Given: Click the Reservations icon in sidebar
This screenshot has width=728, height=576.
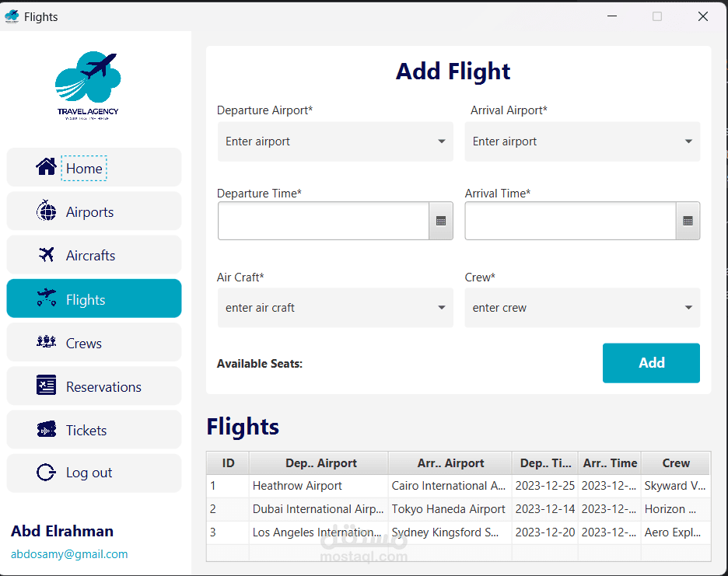Looking at the screenshot, I should pos(46,386).
